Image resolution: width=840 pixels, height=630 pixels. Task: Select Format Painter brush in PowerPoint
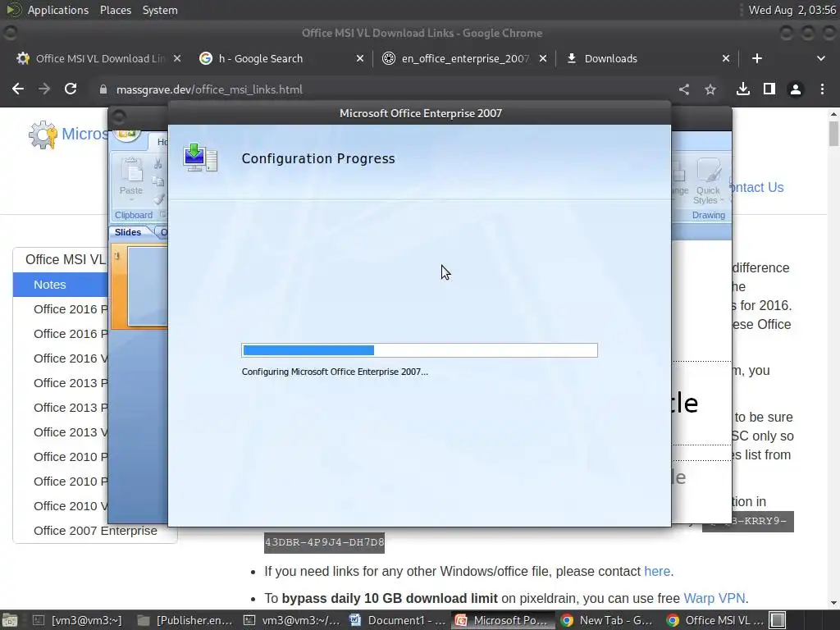pyautogui.click(x=159, y=199)
